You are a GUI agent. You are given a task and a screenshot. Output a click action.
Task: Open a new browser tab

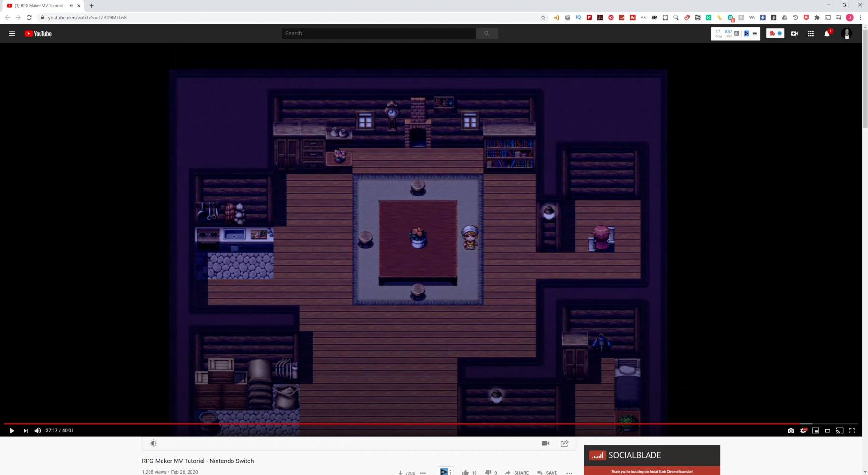point(92,6)
